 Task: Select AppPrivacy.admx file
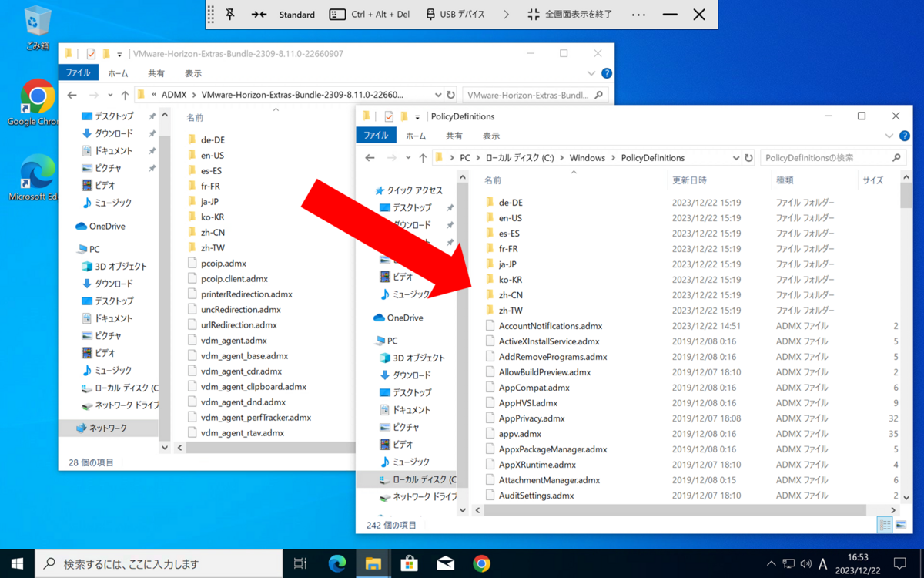(x=531, y=418)
